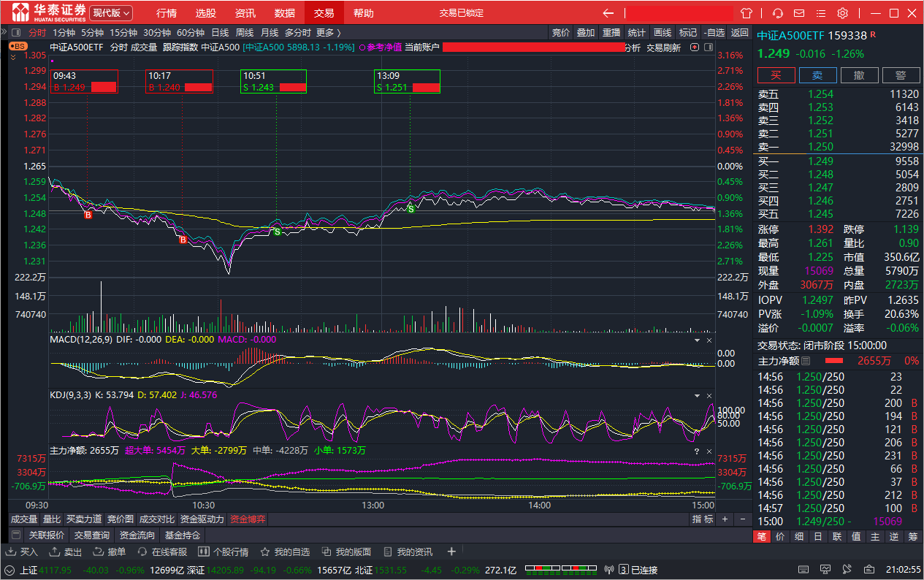Viewport: 924px width, 580px height.
Task: Click the 画线 drawing button
Action: tap(662, 32)
